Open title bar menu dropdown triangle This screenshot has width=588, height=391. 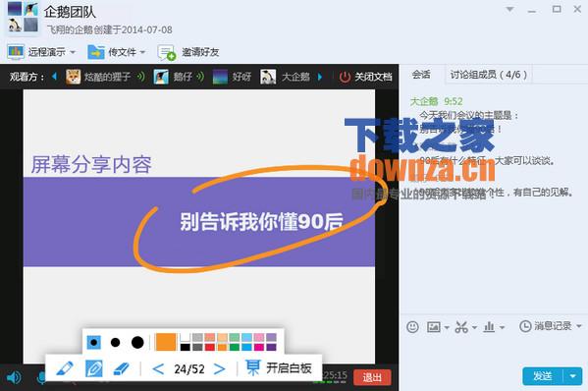point(510,9)
